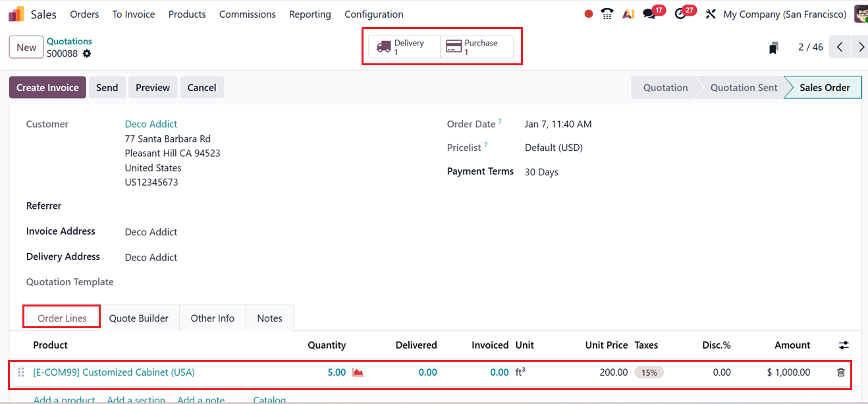Click the gear icon beside S00088
Screen dimensions: 868x404
[87, 54]
